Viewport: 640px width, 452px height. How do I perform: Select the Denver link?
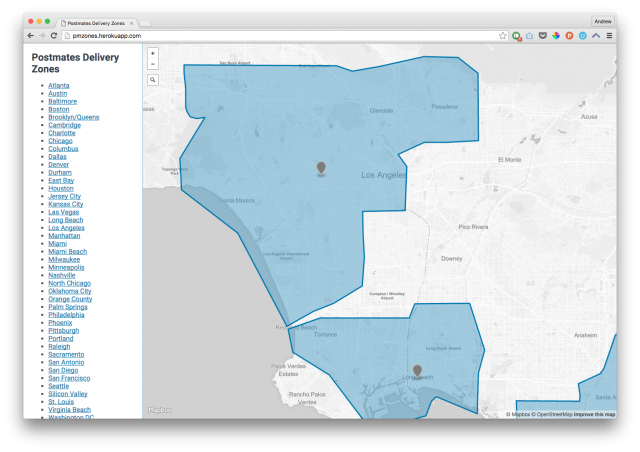point(58,165)
